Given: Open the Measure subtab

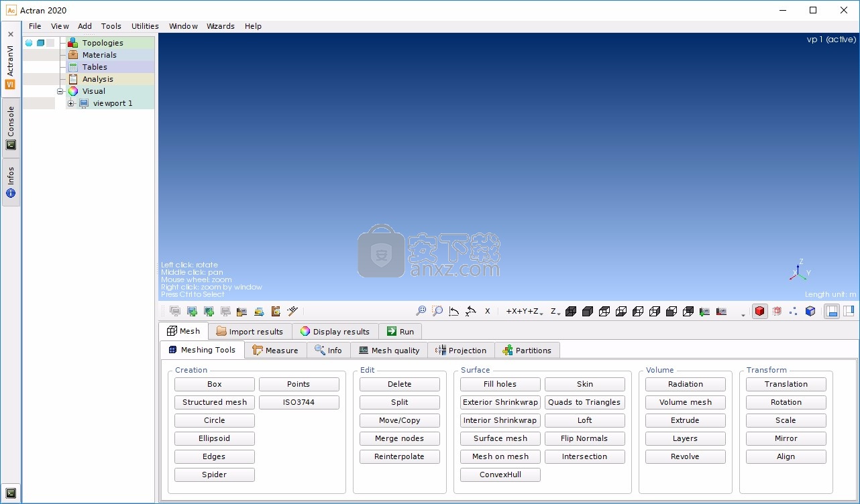Looking at the screenshot, I should 275,350.
